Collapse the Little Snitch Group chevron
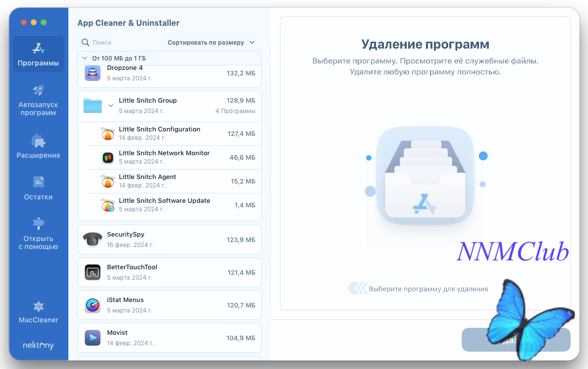 click(111, 106)
